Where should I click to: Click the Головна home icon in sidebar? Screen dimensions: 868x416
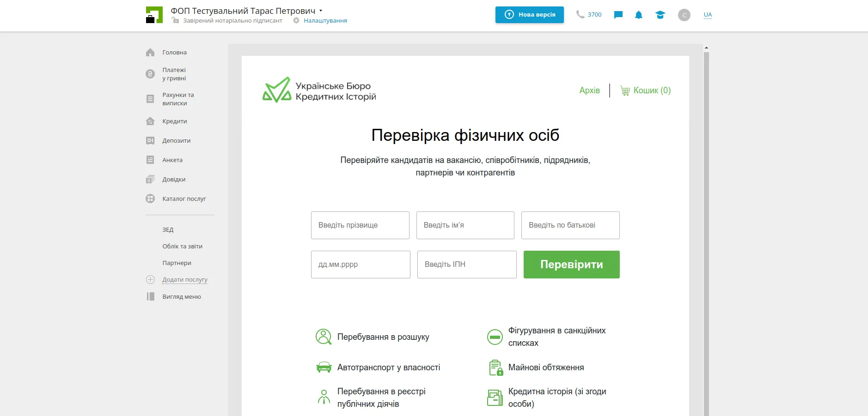(x=150, y=53)
